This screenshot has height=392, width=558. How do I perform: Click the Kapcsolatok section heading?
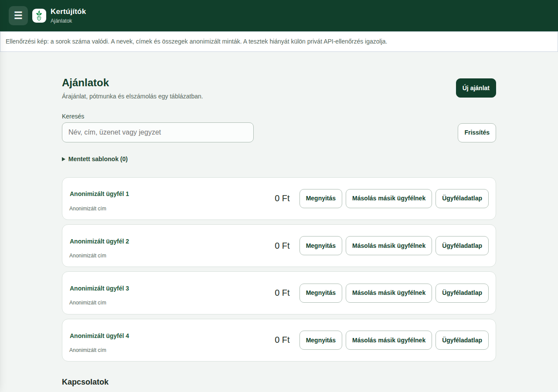coord(85,382)
